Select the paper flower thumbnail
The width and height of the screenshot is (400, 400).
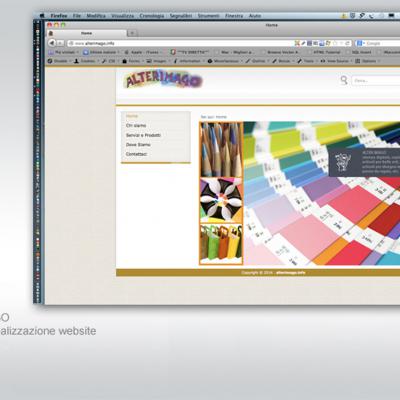[221, 200]
